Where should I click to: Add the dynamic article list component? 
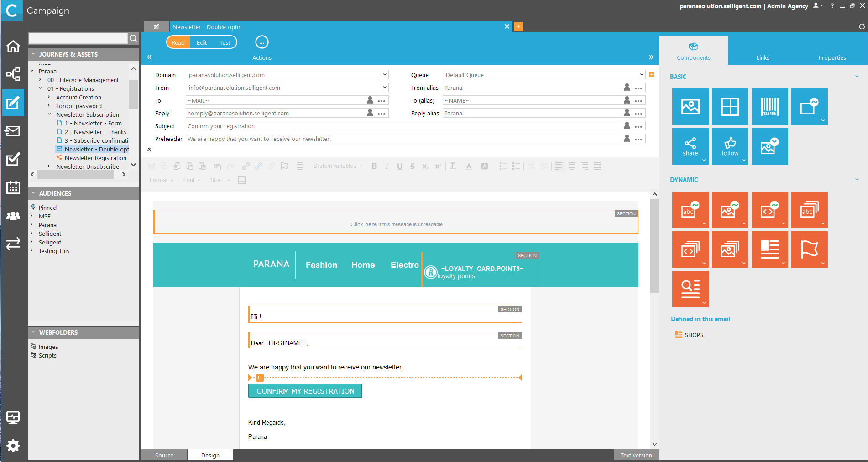coord(769,249)
